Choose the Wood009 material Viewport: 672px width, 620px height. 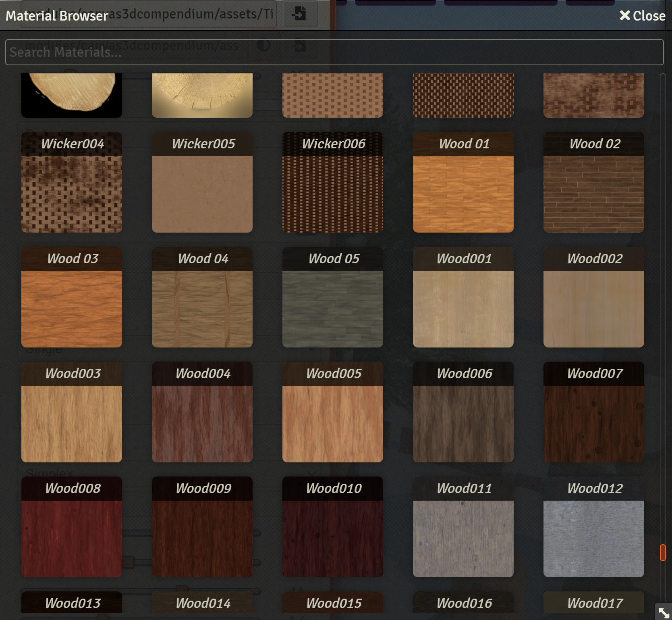pos(202,527)
